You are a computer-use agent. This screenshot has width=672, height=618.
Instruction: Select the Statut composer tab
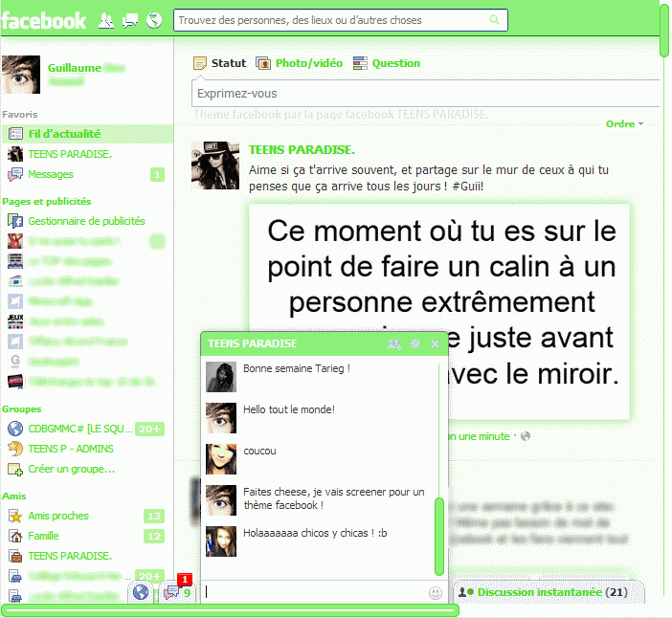[x=219, y=63]
